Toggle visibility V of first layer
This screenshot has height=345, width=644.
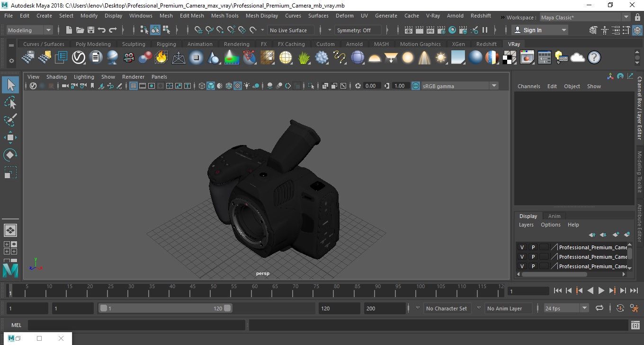click(522, 247)
